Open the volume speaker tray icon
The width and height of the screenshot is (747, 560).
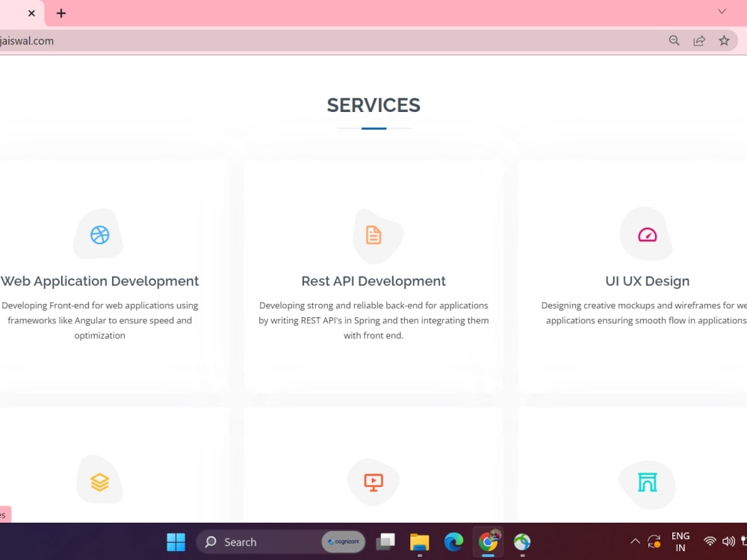click(728, 541)
